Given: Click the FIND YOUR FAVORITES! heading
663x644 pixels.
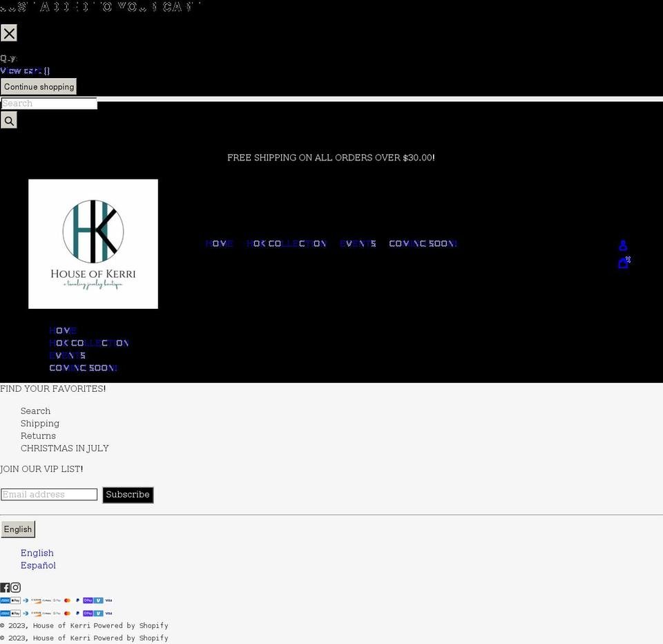Looking at the screenshot, I should tap(53, 388).
